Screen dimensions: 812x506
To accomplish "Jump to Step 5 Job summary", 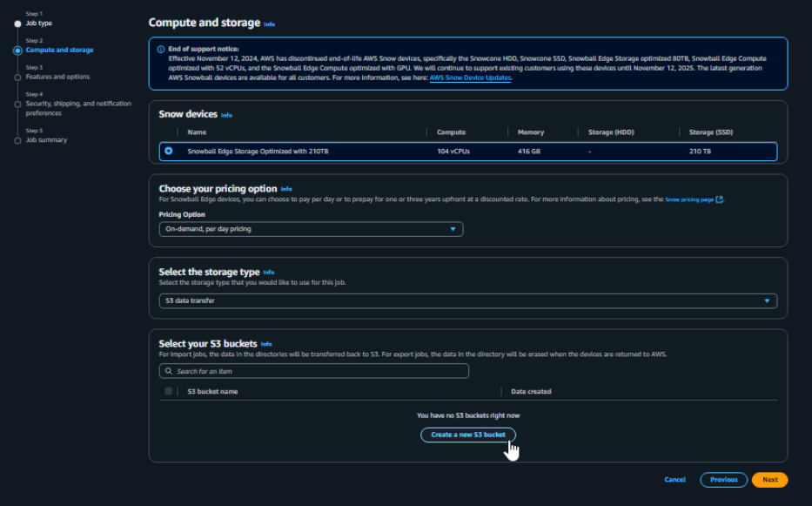I will [x=46, y=140].
